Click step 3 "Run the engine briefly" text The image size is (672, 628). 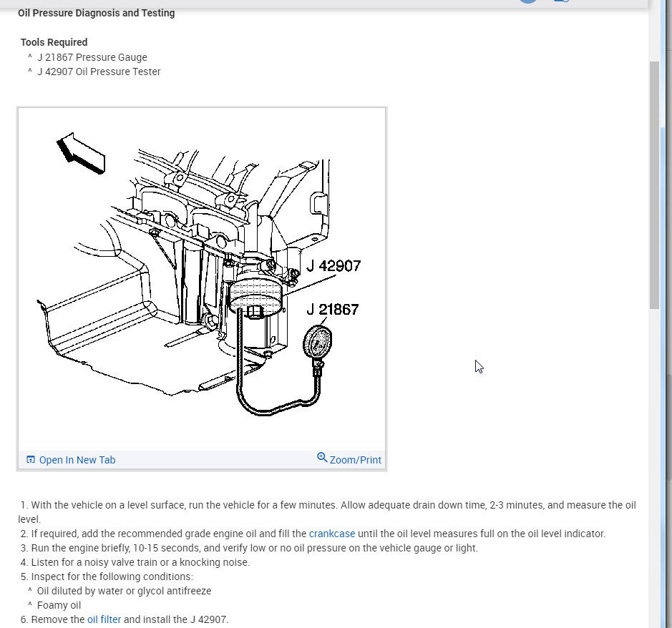click(249, 549)
